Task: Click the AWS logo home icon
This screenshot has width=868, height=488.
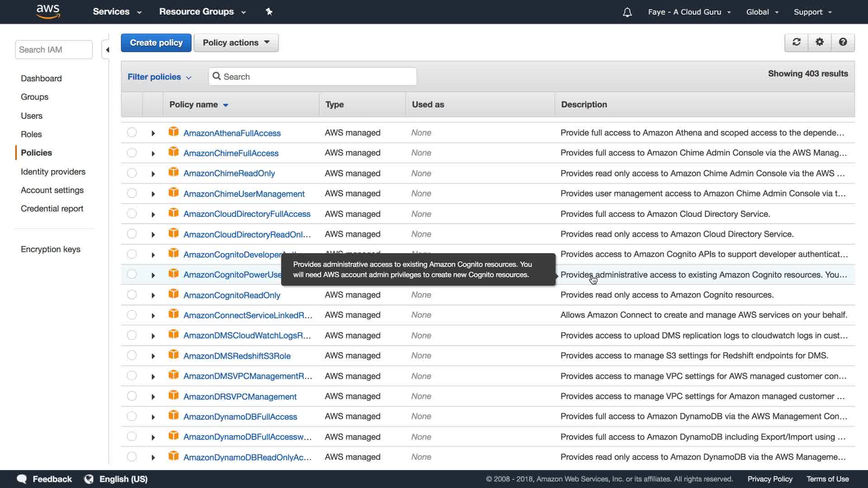Action: 48,11
